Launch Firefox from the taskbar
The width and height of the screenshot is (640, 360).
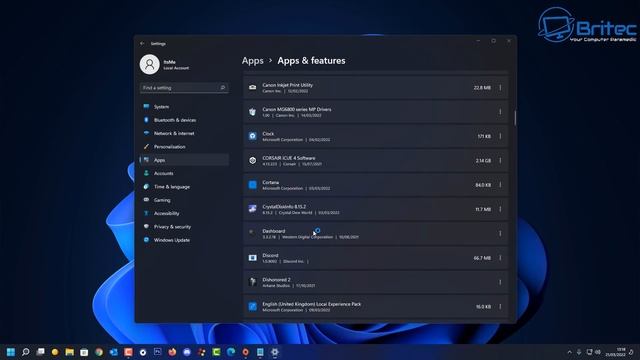(172, 352)
